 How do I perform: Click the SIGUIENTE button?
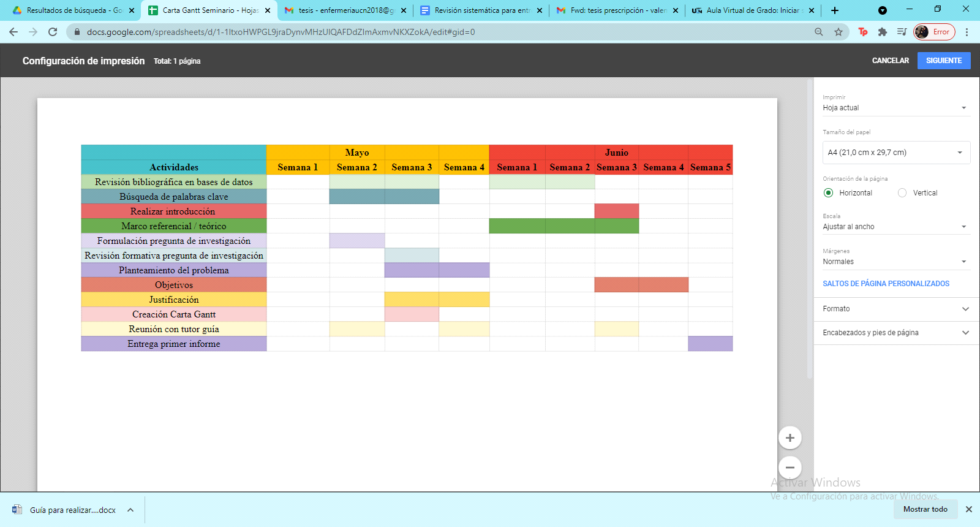click(x=943, y=61)
